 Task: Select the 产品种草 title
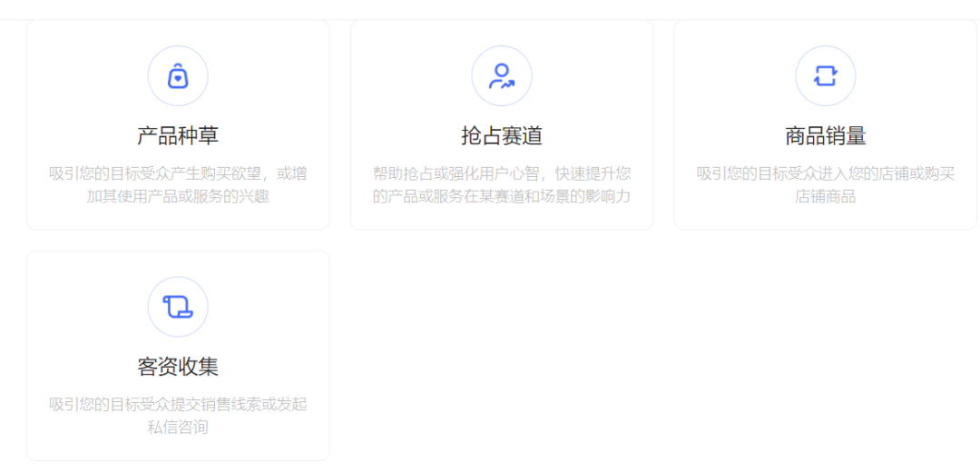(178, 136)
